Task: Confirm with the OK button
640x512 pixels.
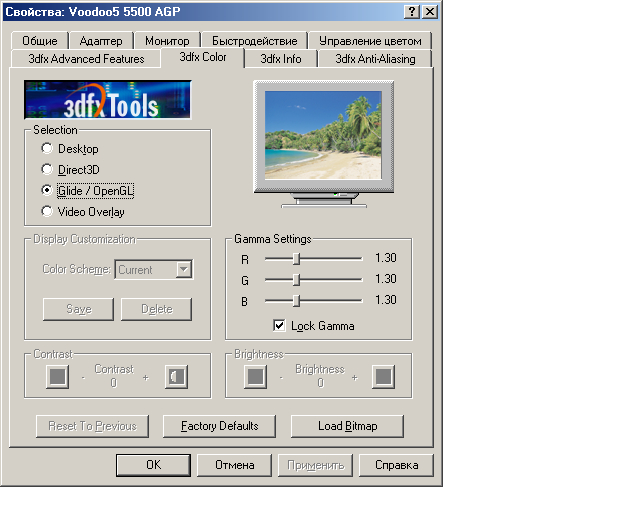Action: coord(153,465)
